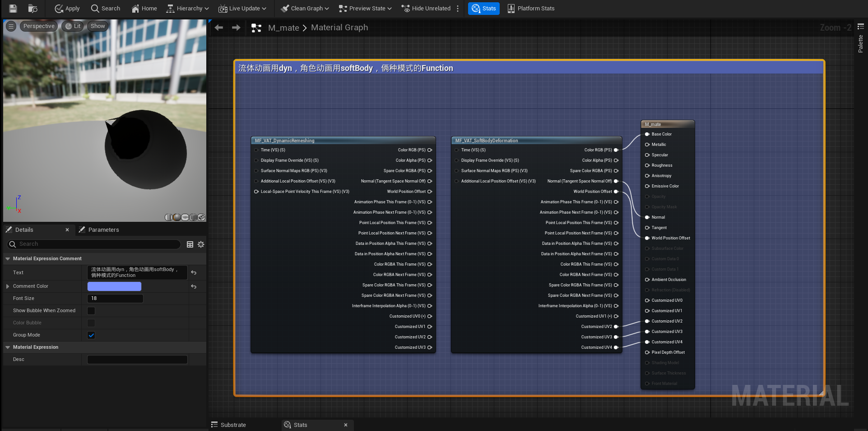Open the viewport hamburger menu
Image resolution: width=868 pixels, height=431 pixels.
11,26
